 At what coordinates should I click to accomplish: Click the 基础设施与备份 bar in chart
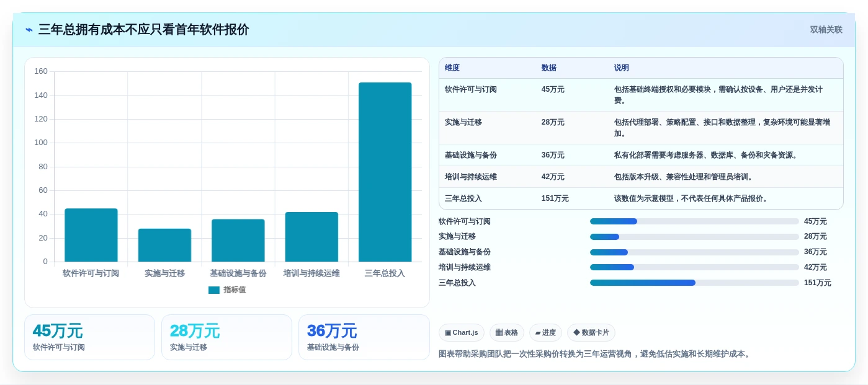(238, 241)
